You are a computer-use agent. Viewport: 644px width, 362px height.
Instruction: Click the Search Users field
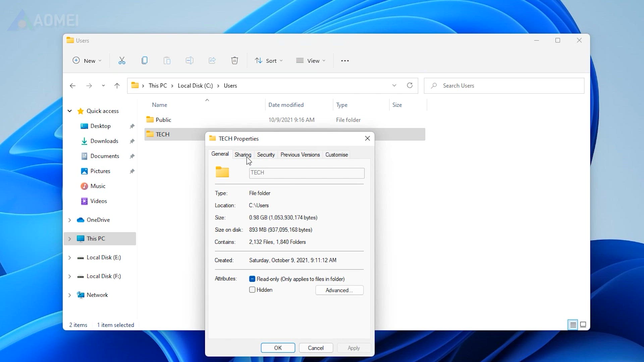coord(504,85)
